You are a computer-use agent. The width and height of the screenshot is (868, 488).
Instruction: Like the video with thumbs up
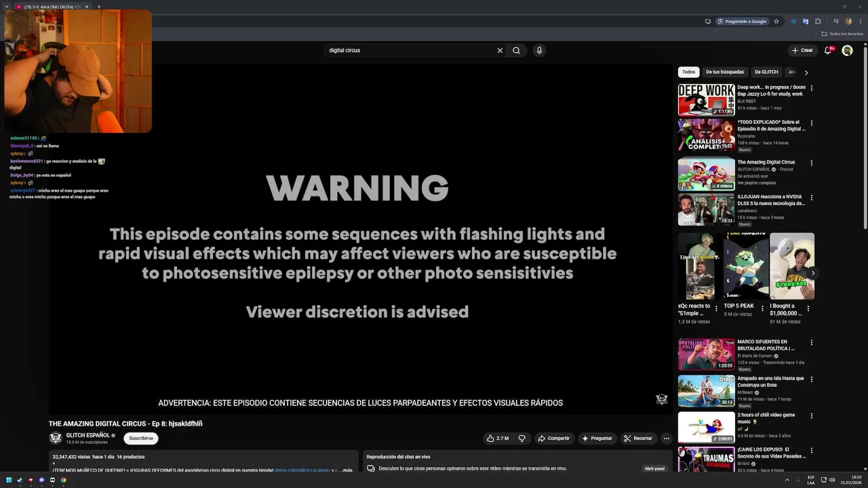[498, 439]
